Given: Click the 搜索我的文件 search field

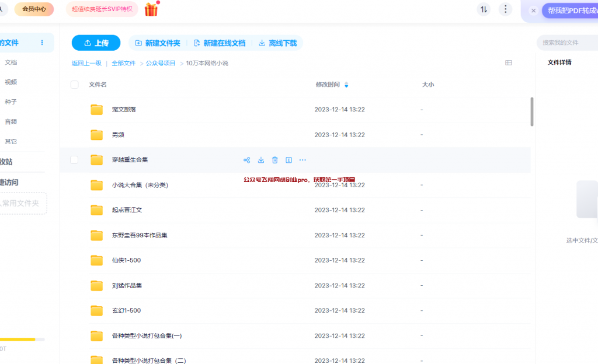Looking at the screenshot, I should [x=565, y=43].
